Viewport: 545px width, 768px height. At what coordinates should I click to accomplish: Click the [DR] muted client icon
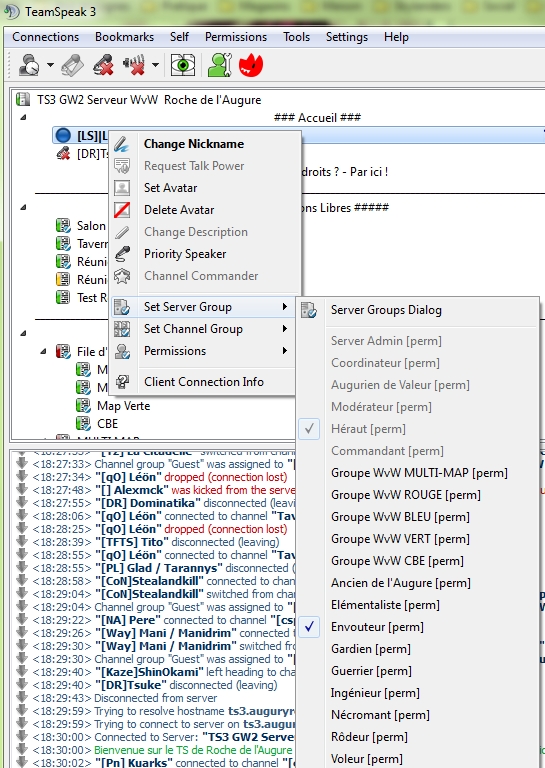[x=63, y=154]
